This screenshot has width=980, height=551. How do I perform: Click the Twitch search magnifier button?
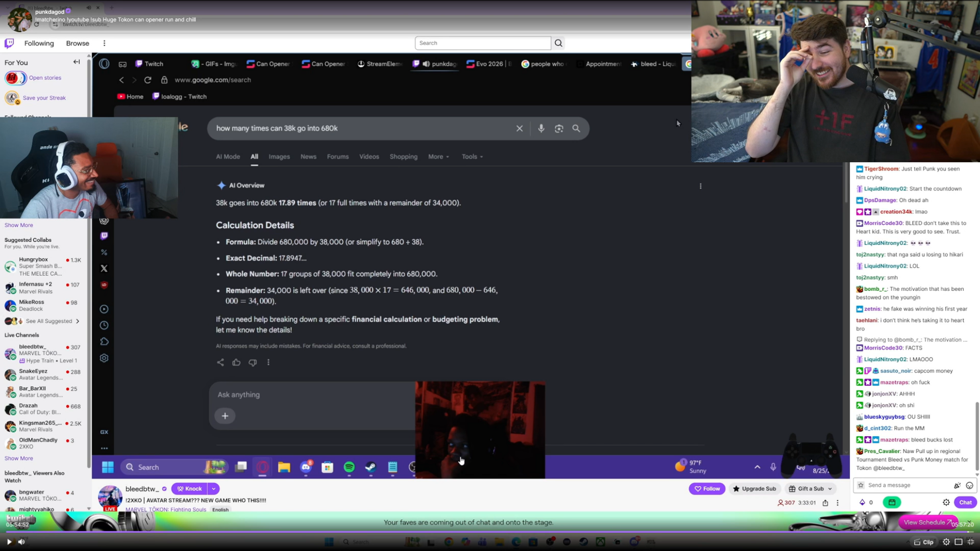pyautogui.click(x=558, y=43)
